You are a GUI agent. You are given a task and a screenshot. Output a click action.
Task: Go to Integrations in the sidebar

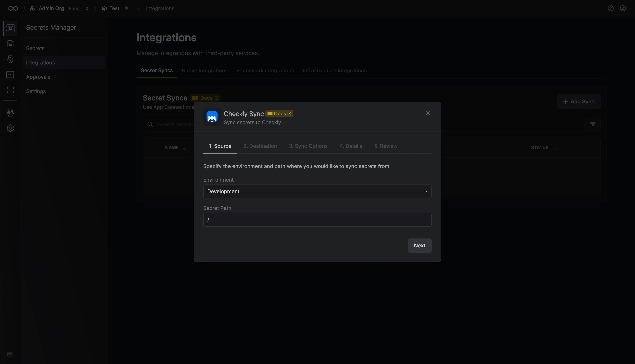tap(64, 62)
